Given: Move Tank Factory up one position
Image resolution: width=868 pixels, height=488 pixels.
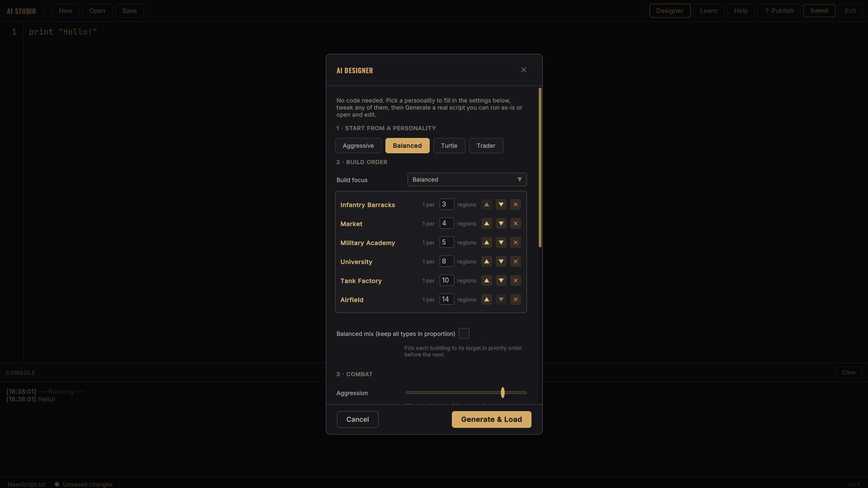Looking at the screenshot, I should point(487,280).
